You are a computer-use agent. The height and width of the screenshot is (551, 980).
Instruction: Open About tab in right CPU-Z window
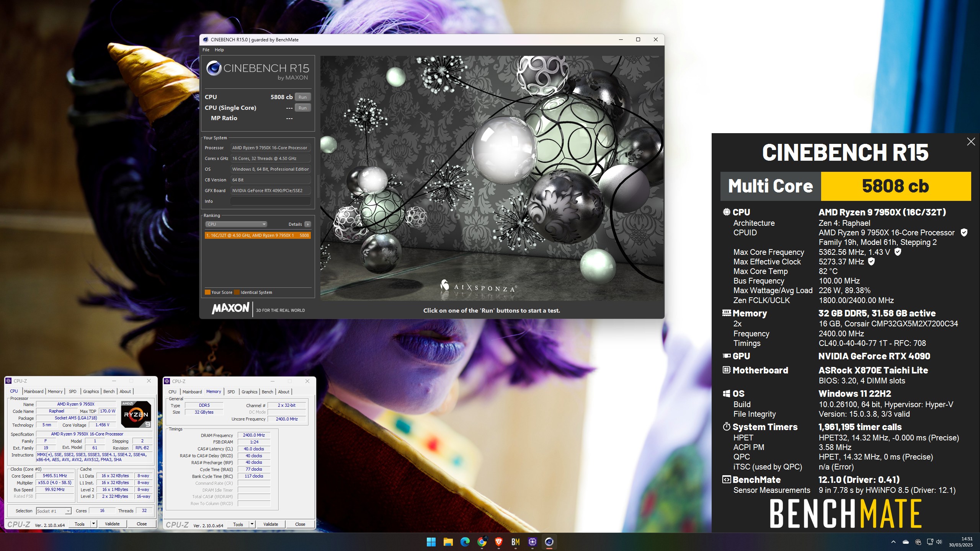pyautogui.click(x=284, y=392)
